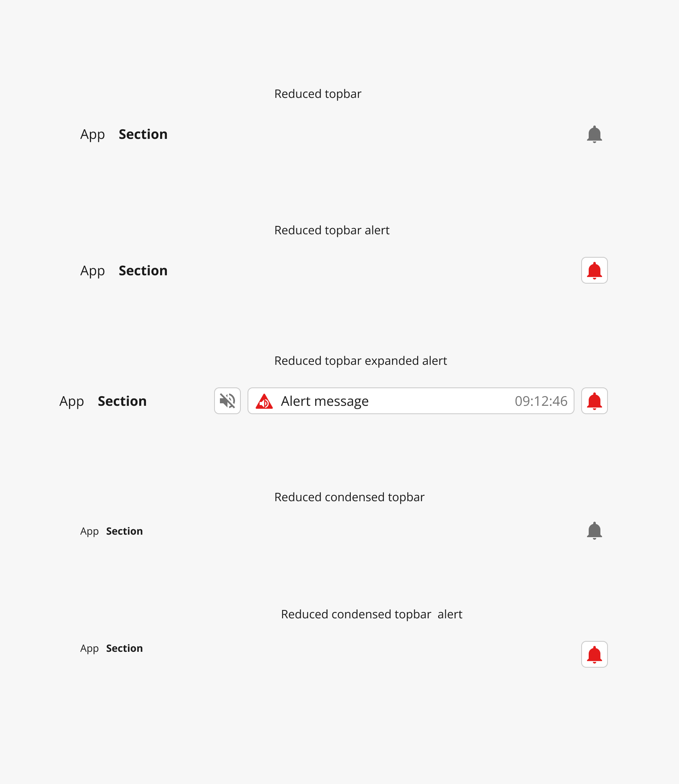Select Section in the Reduced topbar alert row

point(143,271)
